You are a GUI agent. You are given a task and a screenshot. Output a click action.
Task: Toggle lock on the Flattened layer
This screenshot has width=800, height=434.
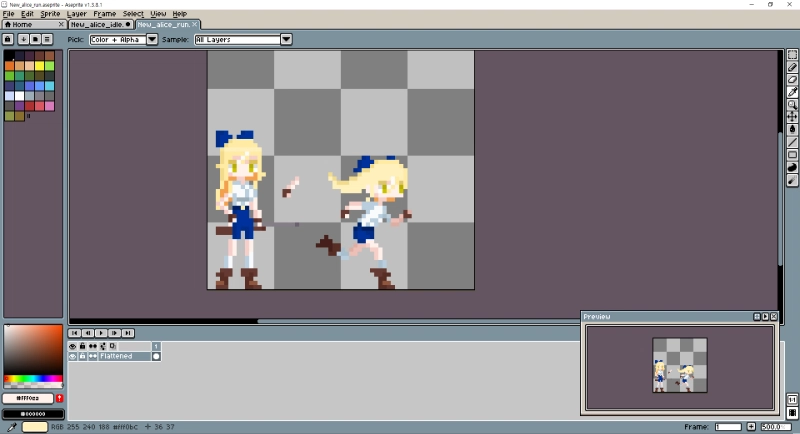81,356
